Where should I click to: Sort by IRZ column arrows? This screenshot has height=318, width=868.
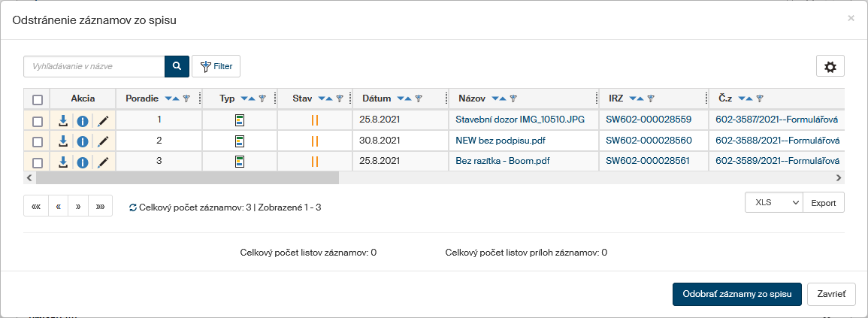[x=637, y=98]
